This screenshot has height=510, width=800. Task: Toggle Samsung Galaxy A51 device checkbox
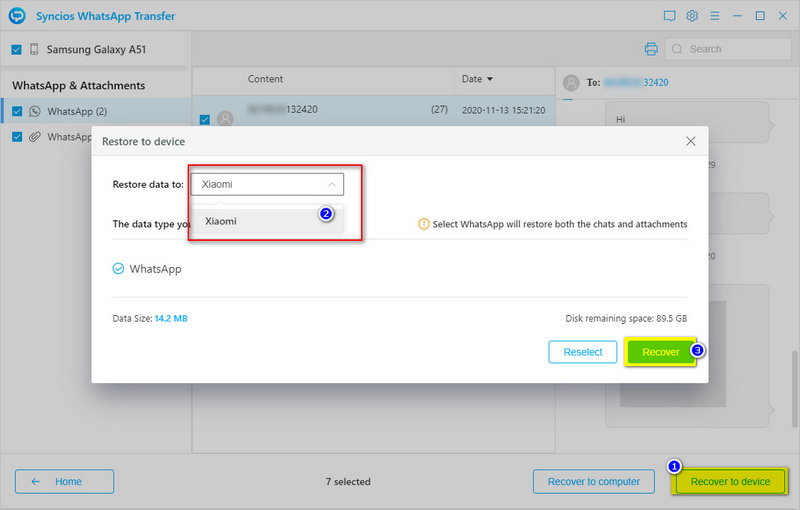16,49
